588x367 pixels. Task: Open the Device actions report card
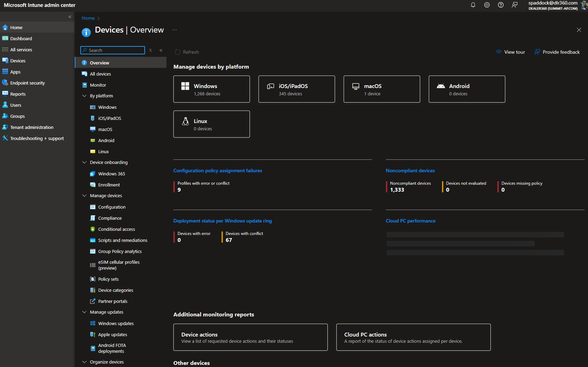point(251,337)
